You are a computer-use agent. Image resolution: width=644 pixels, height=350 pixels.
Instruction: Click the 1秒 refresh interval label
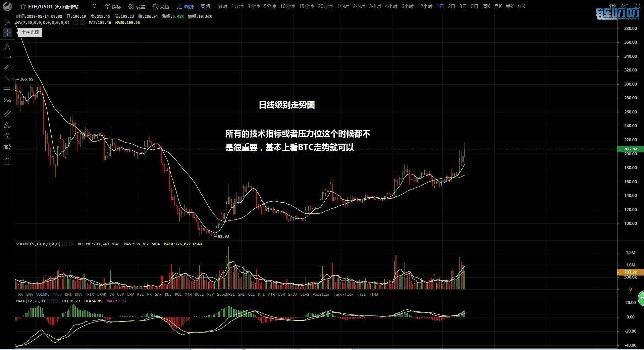coord(612,6)
